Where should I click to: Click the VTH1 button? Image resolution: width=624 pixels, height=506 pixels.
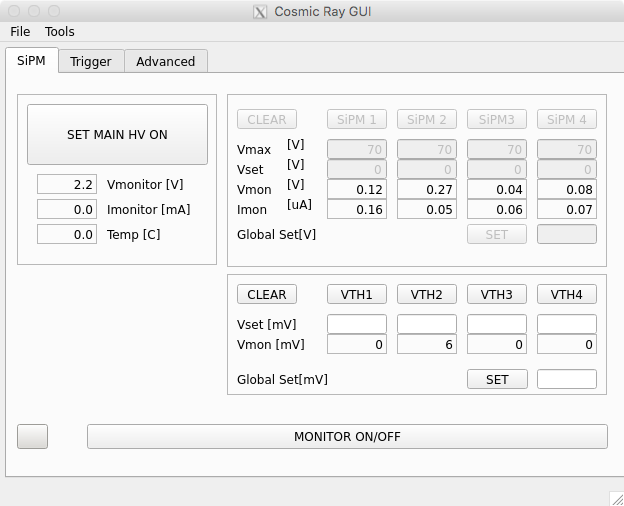(357, 294)
